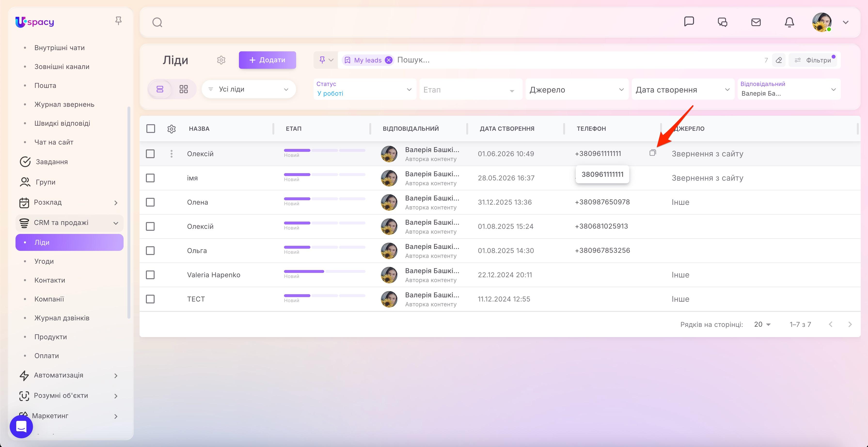868x447 pixels.
Task: Open the mail envelope icon
Action: [756, 22]
